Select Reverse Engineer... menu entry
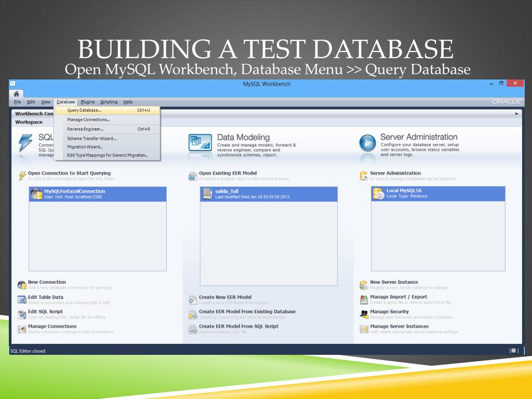The image size is (532, 399). click(107, 129)
